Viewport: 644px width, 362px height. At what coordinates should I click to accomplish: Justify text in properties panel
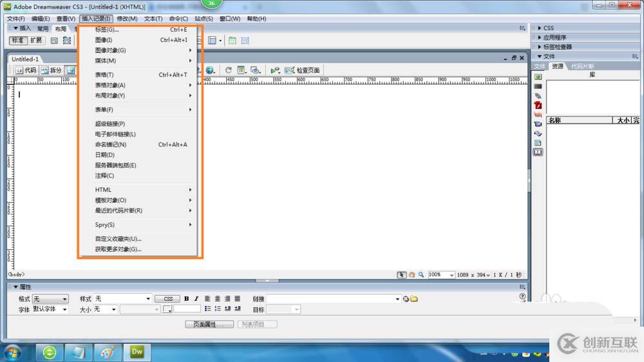coord(237,299)
